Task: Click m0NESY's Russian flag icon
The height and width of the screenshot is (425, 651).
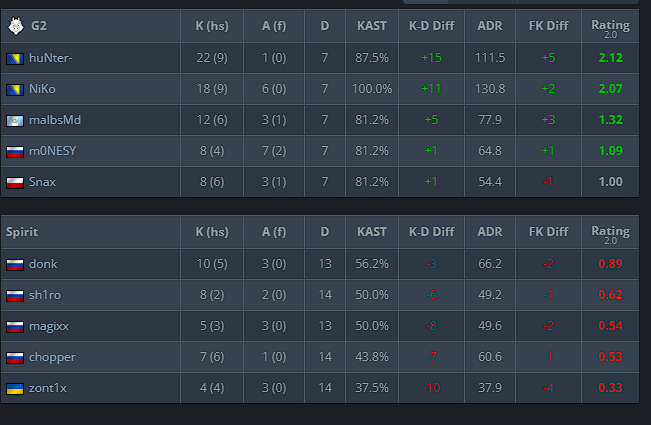Action: [15, 152]
